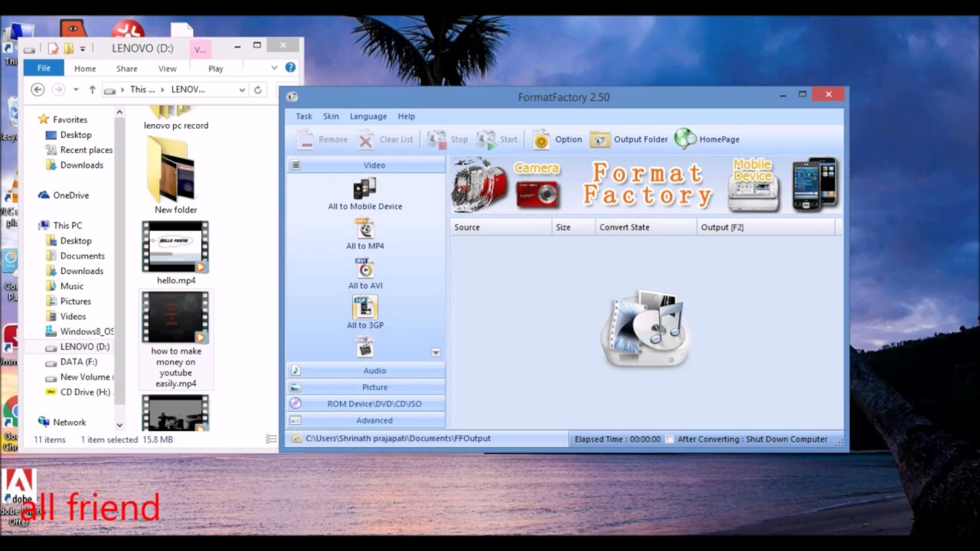Click the Option gear toolbar icon
The image size is (980, 551).
point(541,139)
